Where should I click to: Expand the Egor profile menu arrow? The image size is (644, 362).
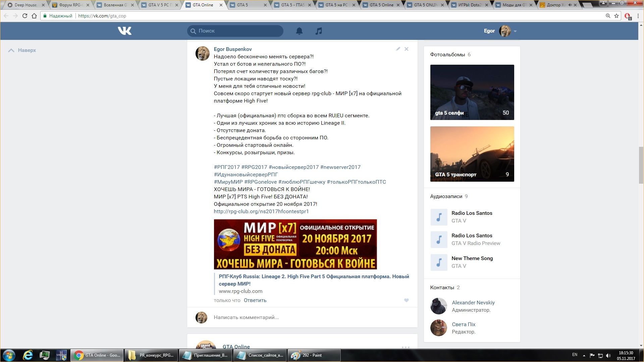click(x=515, y=31)
